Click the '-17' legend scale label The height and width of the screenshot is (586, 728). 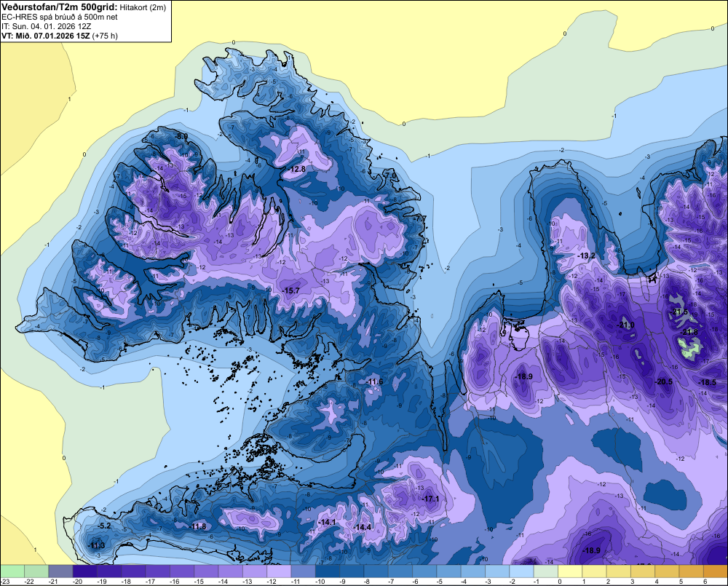[x=150, y=582]
